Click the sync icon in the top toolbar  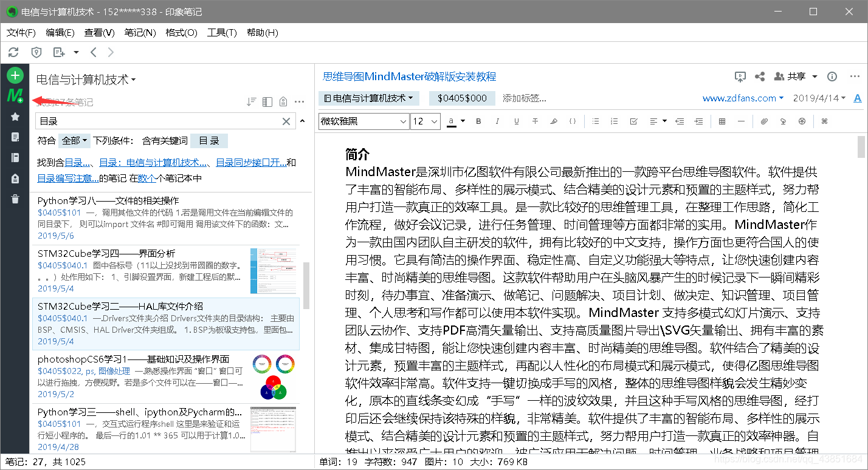coord(13,52)
